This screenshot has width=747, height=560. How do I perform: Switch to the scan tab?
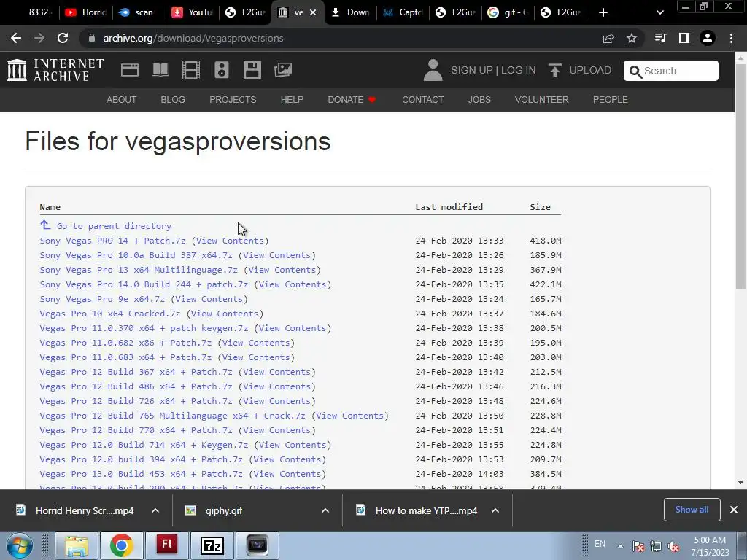[x=138, y=12]
